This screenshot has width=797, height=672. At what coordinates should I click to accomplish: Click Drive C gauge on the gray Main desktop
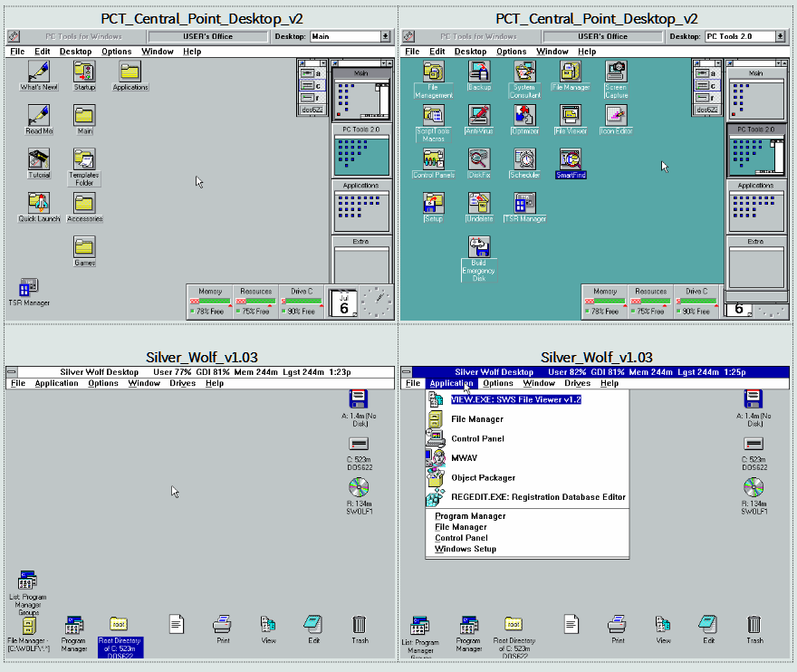tap(302, 302)
